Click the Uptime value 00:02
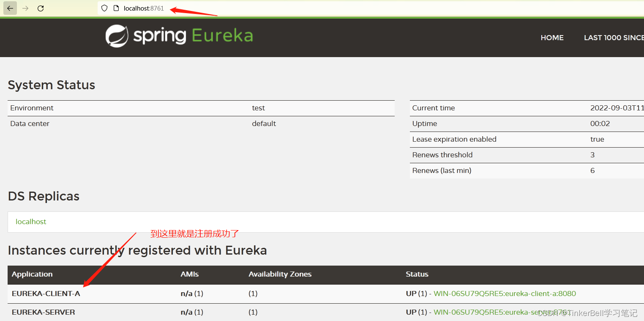 [600, 123]
